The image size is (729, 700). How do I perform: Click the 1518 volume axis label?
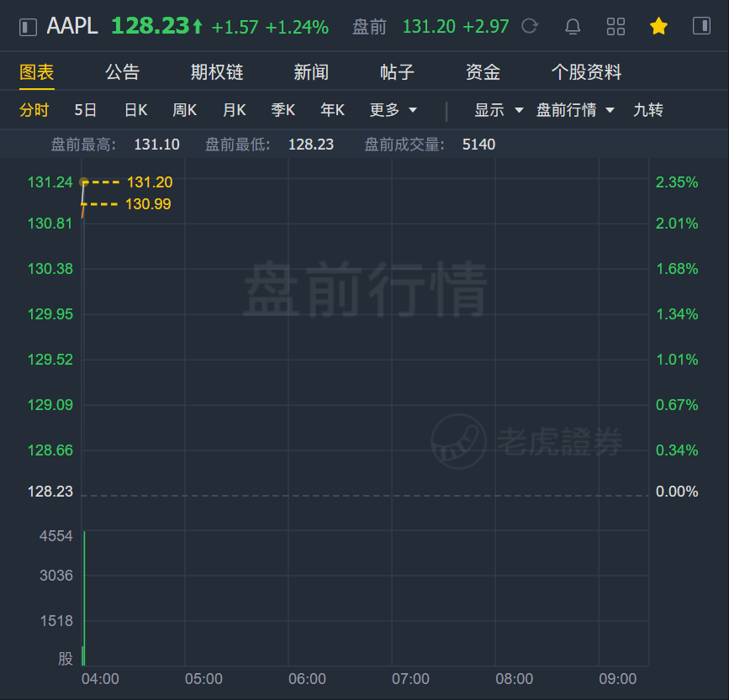pyautogui.click(x=56, y=620)
